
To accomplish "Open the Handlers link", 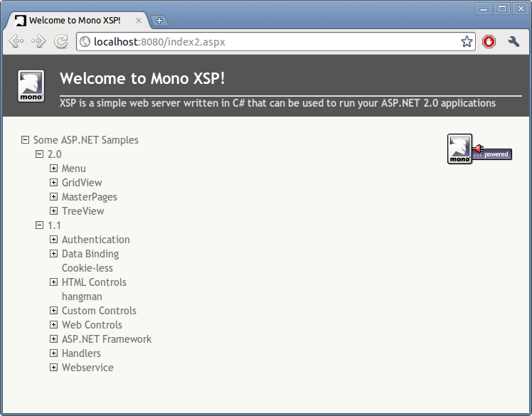I will coord(81,353).
